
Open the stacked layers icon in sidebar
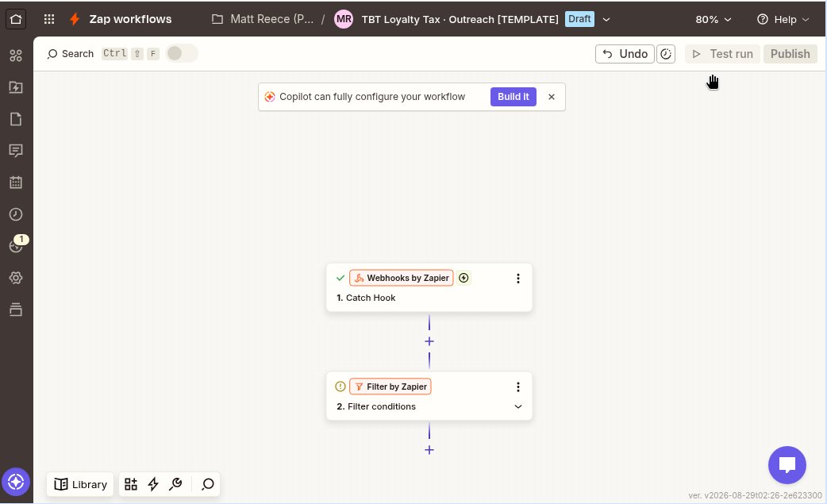pyautogui.click(x=16, y=310)
